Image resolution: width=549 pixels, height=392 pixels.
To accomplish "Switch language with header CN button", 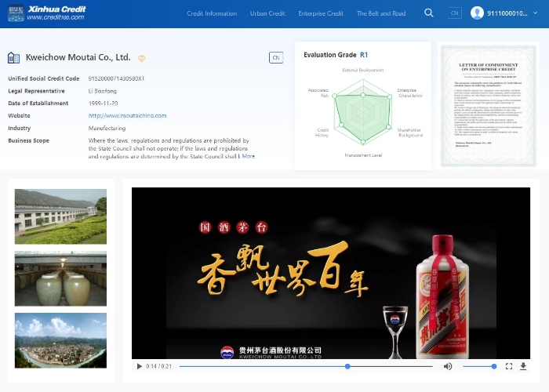I will pyautogui.click(x=454, y=13).
